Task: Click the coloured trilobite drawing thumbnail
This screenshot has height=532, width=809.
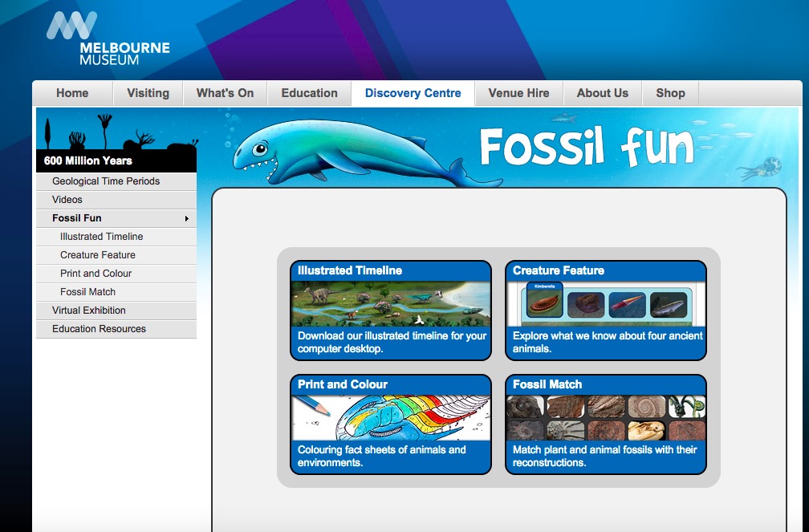Action: pos(412,418)
